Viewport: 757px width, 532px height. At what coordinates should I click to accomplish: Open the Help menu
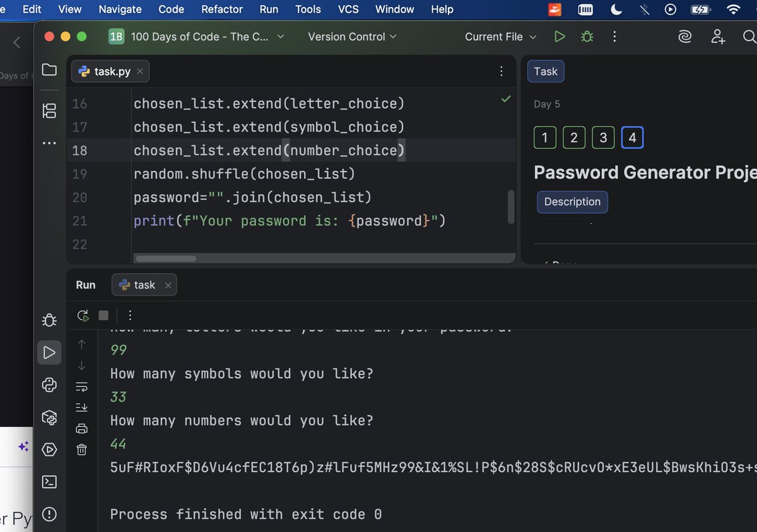point(442,9)
